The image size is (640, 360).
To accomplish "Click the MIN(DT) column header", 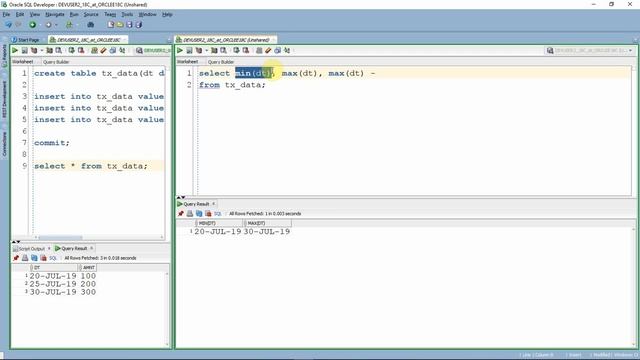I will 220,223.
